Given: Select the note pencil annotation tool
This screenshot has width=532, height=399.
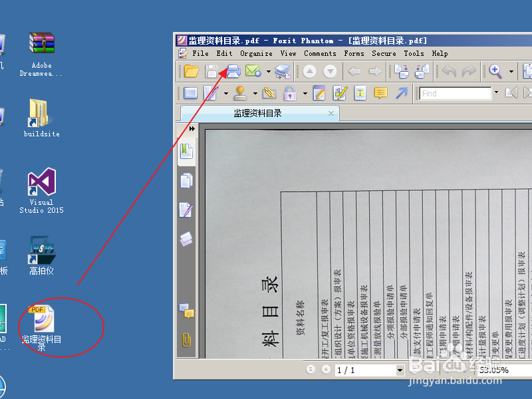Looking at the screenshot, I should [x=319, y=93].
